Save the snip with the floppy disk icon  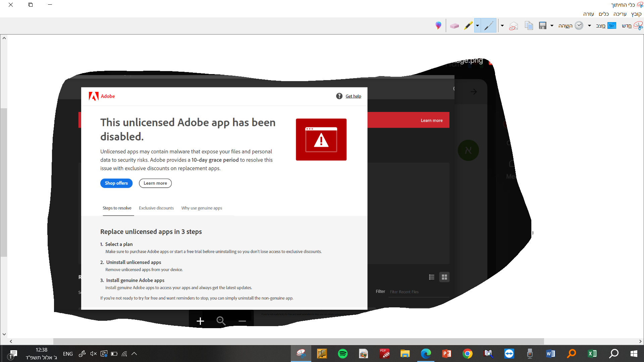(x=543, y=26)
